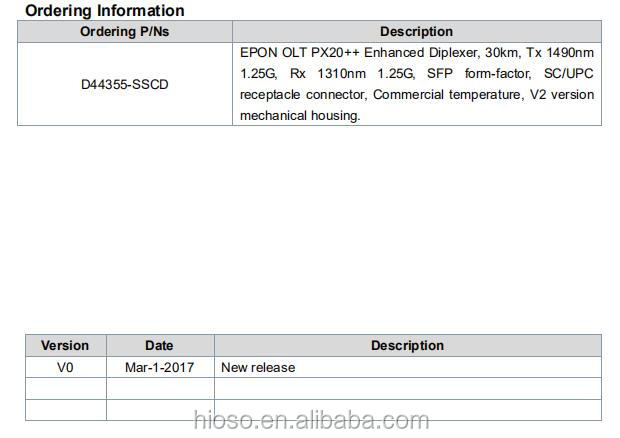Click the EPON OLT PX20++ description text
The image size is (620, 438).
tap(417, 84)
